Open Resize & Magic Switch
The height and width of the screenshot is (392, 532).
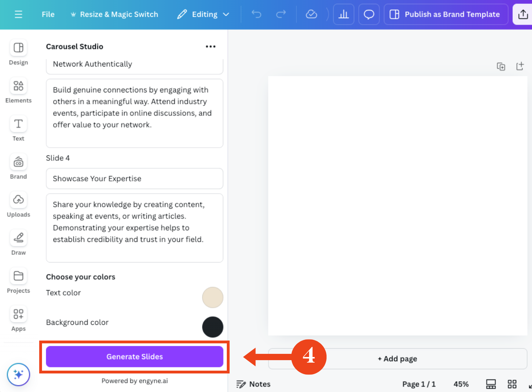coord(114,14)
